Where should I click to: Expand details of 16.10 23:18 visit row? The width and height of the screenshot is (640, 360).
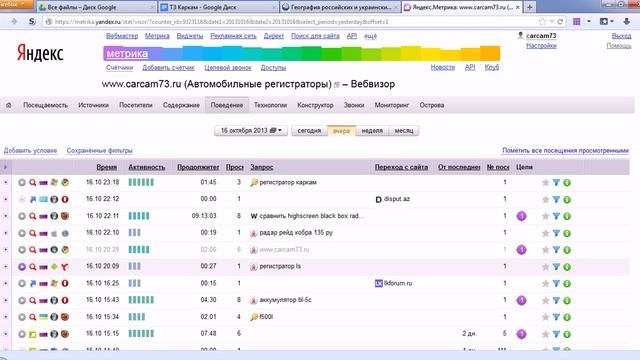(6, 182)
